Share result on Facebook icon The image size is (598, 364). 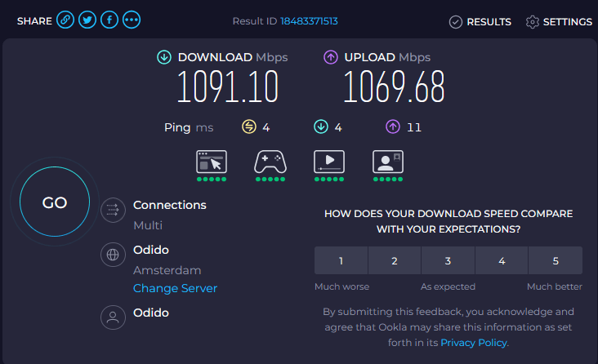109,21
